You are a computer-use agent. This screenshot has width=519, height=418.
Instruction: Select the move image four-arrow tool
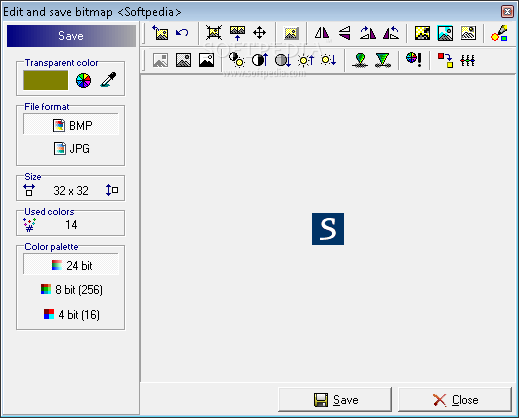(259, 33)
